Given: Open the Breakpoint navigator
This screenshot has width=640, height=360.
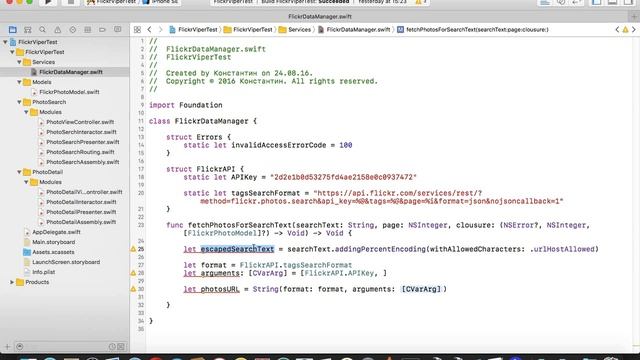Looking at the screenshot, I should [102, 29].
